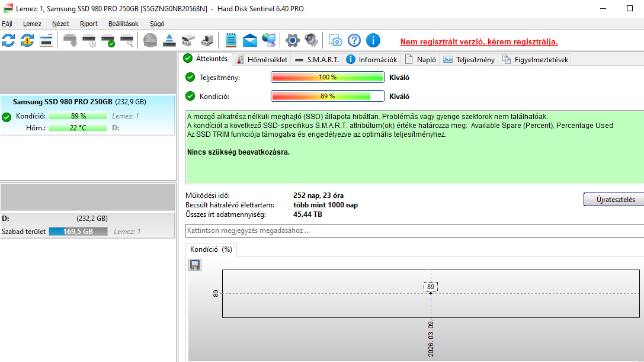Screen dimensions: 644x362
Task: Open settings with the gear icon
Action: pos(293,40)
